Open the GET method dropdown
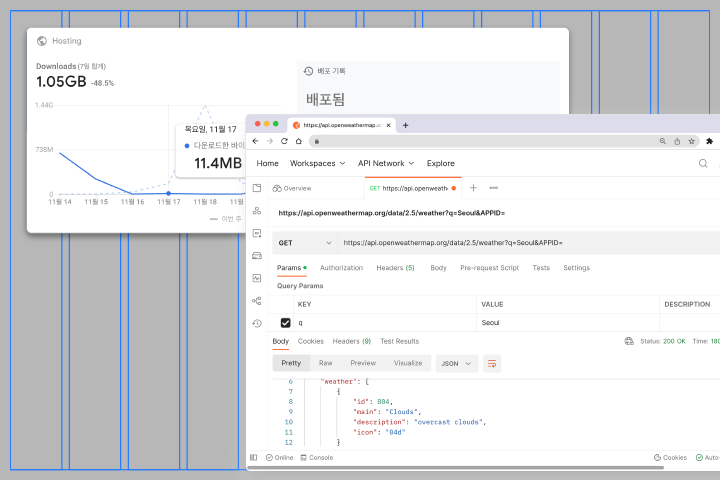The width and height of the screenshot is (720, 480). [x=304, y=243]
